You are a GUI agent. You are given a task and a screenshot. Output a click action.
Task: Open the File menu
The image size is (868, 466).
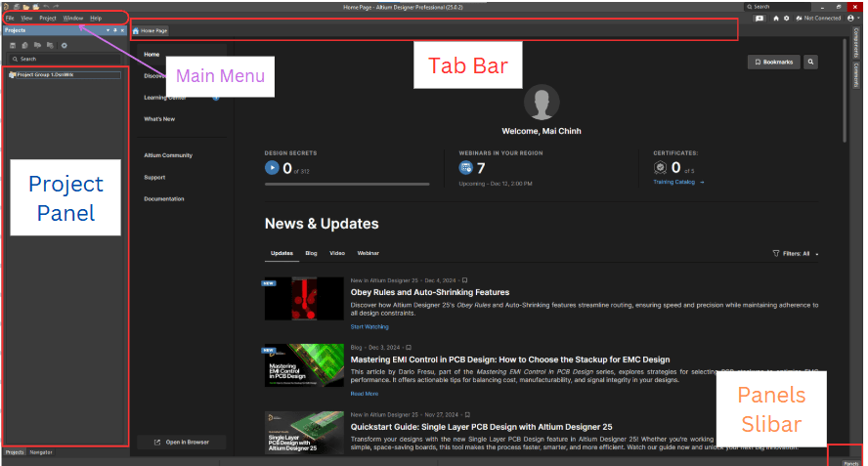(10, 18)
